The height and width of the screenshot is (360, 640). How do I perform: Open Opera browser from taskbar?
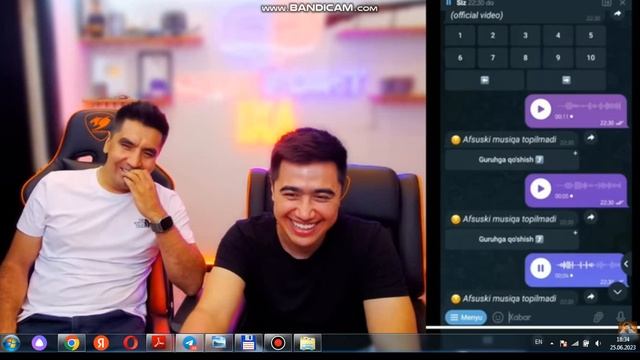130,343
